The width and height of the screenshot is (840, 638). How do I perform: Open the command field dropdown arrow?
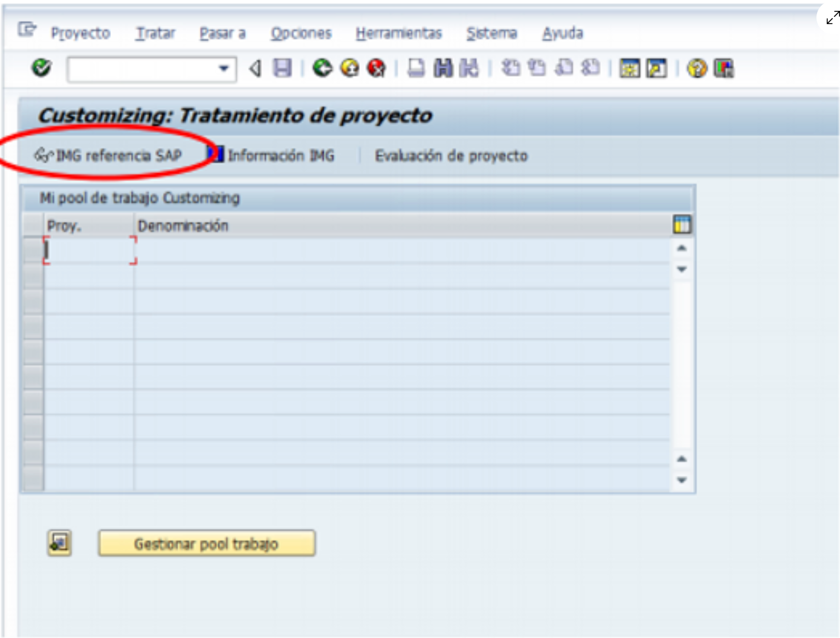tap(224, 69)
